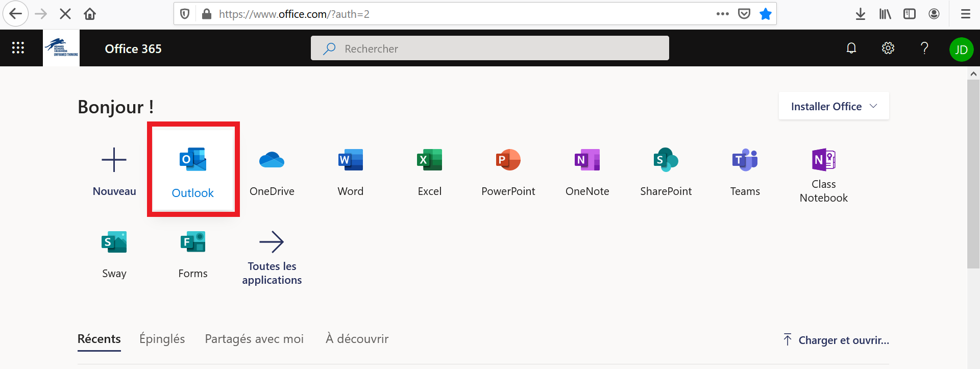Image resolution: width=980 pixels, height=369 pixels.
Task: Open the app launcher waffle menu
Action: click(18, 48)
